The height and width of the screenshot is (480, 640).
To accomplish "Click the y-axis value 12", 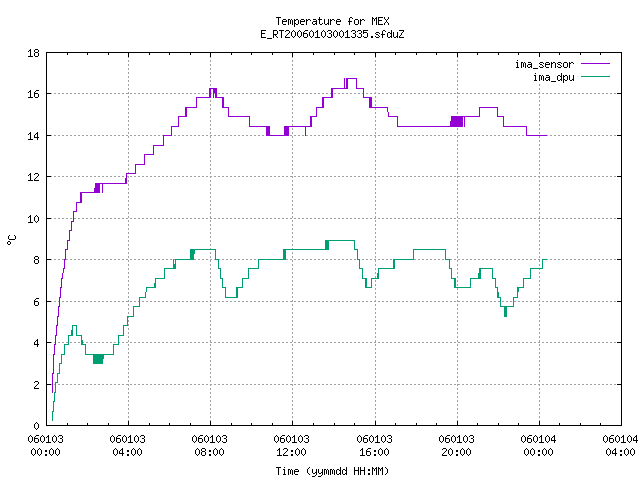I will pyautogui.click(x=33, y=177).
